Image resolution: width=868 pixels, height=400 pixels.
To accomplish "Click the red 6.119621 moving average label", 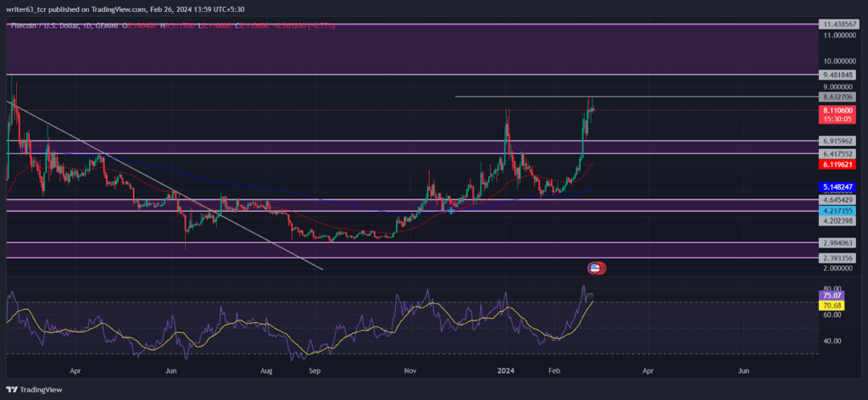I will click(839, 165).
